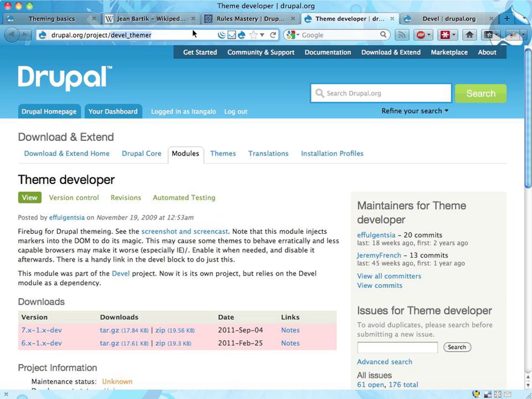532x399 pixels.
Task: Click the envelope icon in the status bar
Action: coord(507,394)
